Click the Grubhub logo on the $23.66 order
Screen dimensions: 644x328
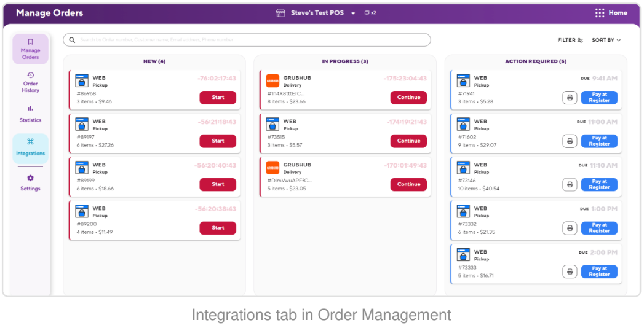[272, 80]
